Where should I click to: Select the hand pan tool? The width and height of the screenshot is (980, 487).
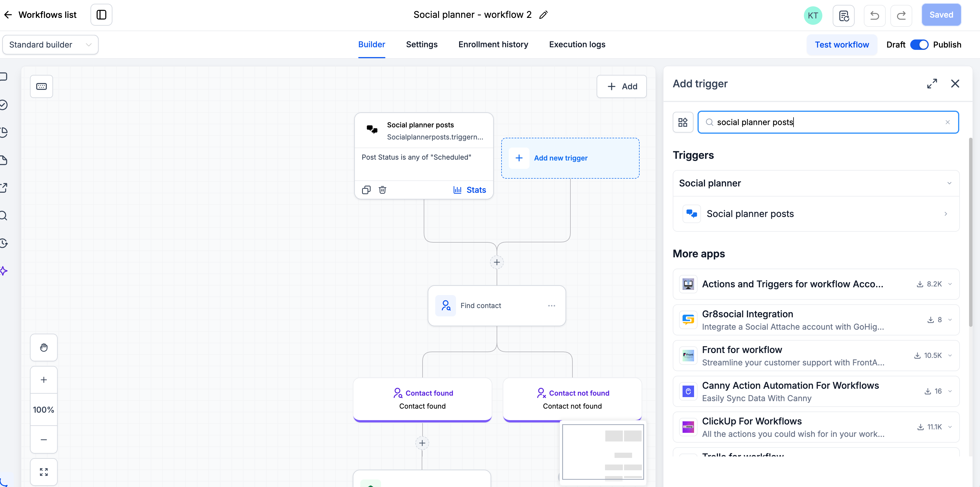[44, 347]
